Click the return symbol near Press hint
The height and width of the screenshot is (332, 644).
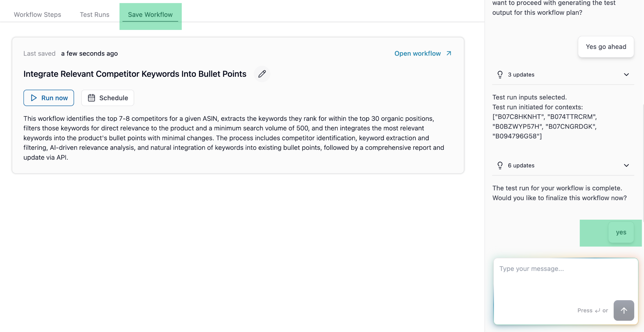pyautogui.click(x=597, y=311)
